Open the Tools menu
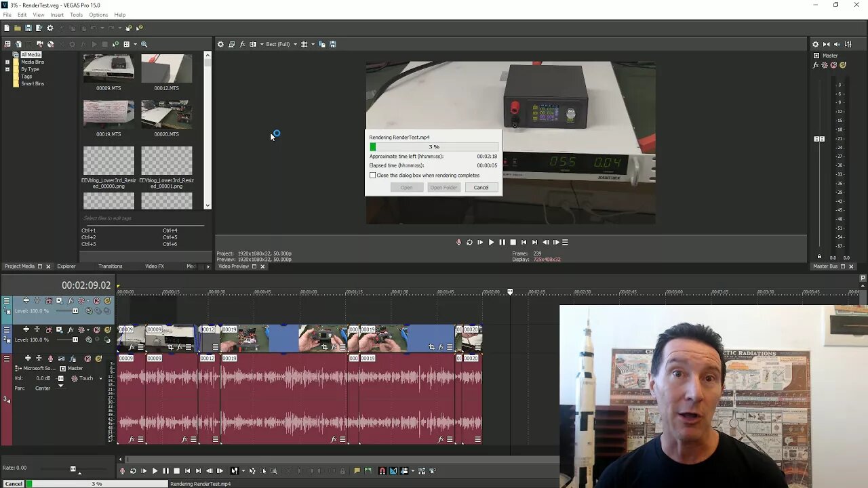Image resolution: width=868 pixels, height=488 pixels. [x=76, y=15]
